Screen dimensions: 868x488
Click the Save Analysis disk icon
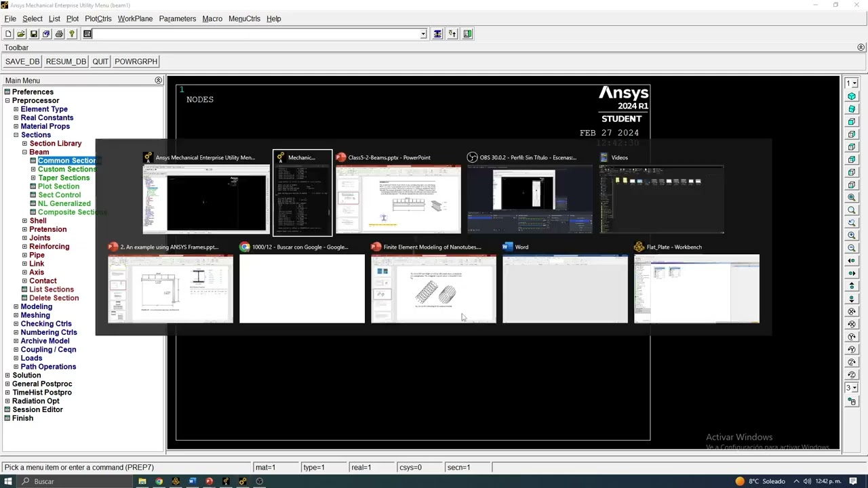click(34, 34)
